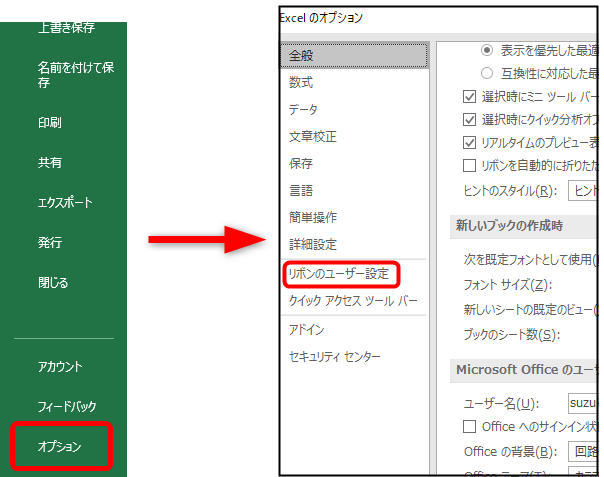Open the アドイン options category
Screen dimensions: 604x477
(306, 330)
